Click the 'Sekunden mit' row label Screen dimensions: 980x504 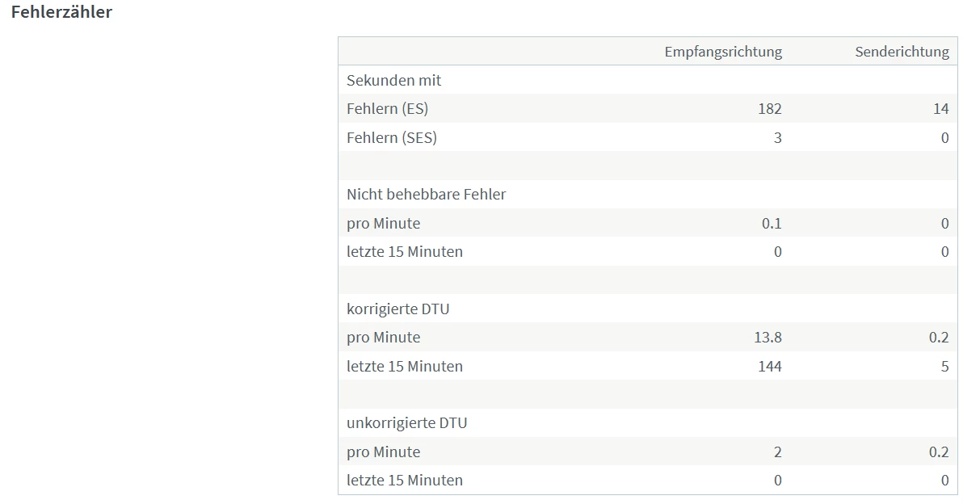(x=393, y=80)
